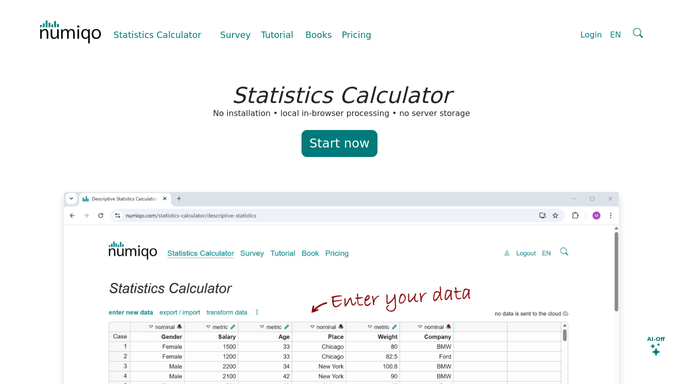Viewport: 683px width, 384px height.
Task: Expand the Gender column type dropdown
Action: coord(151,327)
